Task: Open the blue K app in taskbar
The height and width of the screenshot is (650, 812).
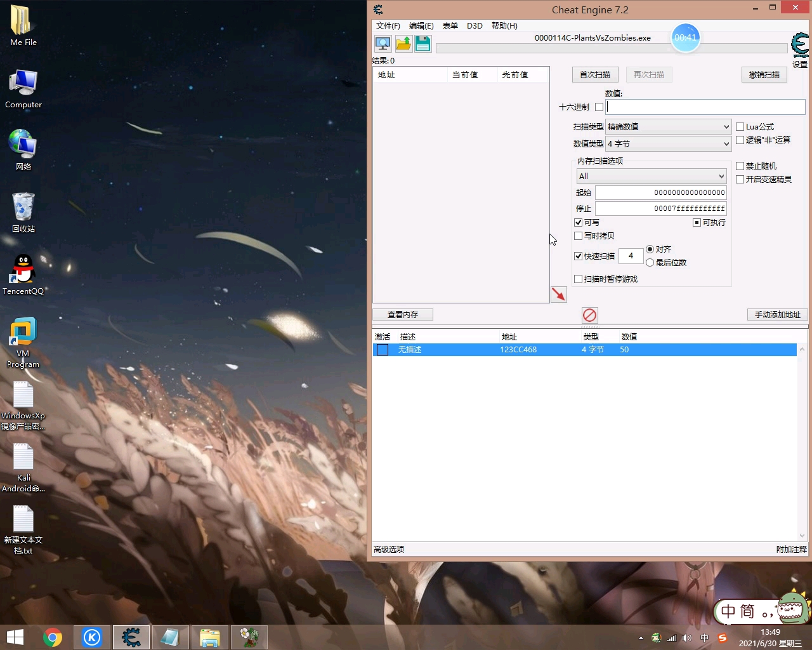Action: click(x=92, y=637)
